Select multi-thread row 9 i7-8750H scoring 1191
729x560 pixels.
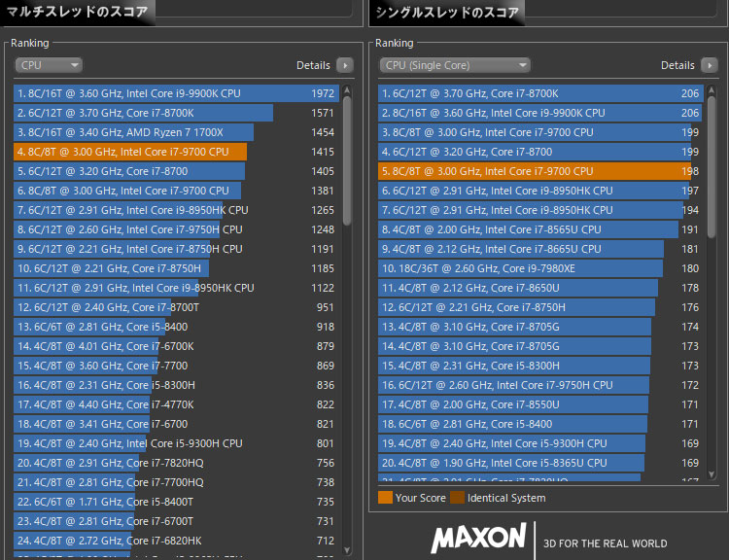[x=176, y=249]
